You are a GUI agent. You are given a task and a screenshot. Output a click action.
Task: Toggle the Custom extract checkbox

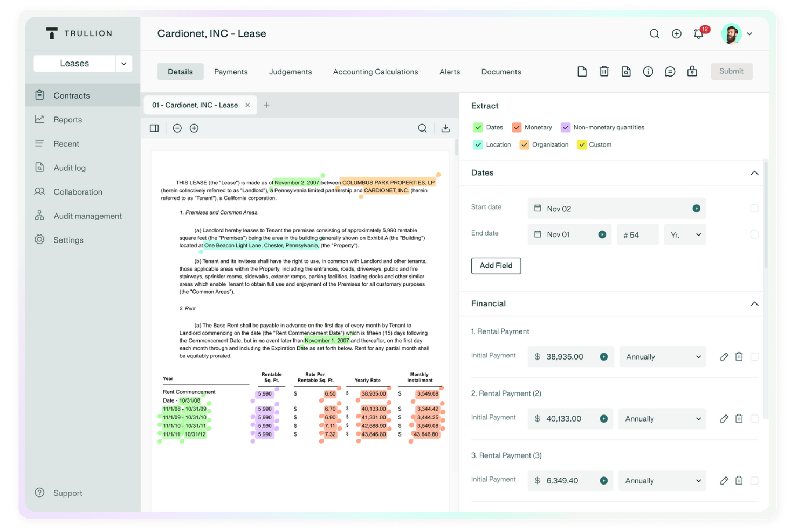[x=582, y=144]
